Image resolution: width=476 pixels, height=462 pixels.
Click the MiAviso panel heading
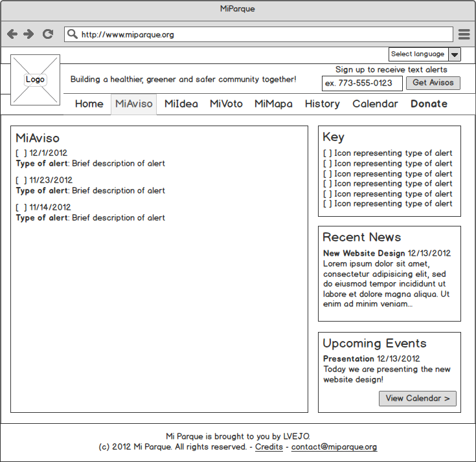click(38, 138)
